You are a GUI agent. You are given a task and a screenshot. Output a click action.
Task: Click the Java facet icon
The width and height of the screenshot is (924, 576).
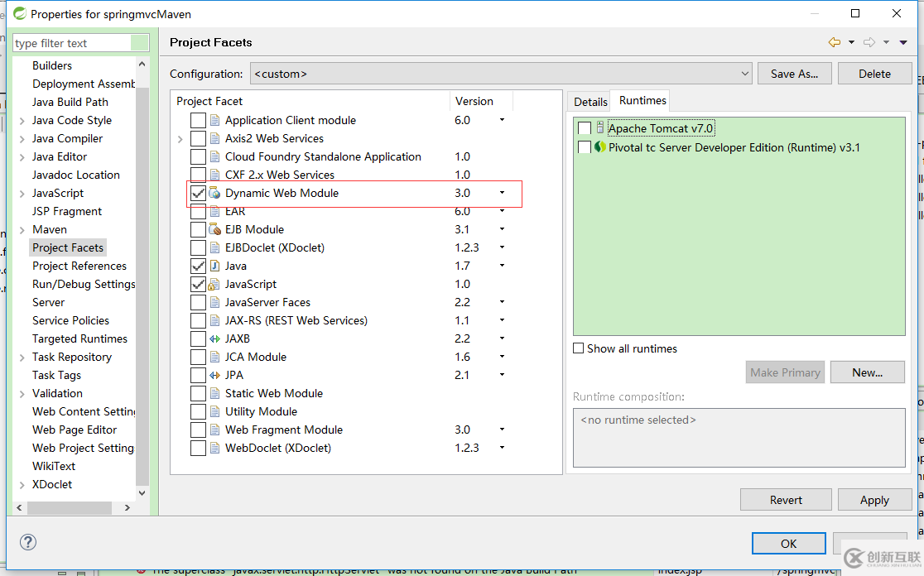215,266
